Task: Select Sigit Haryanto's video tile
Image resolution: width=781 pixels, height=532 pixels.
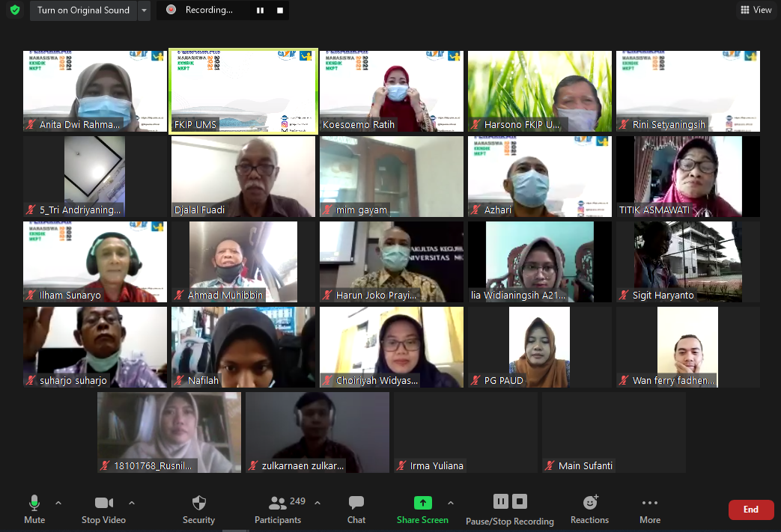Action: 688,262
